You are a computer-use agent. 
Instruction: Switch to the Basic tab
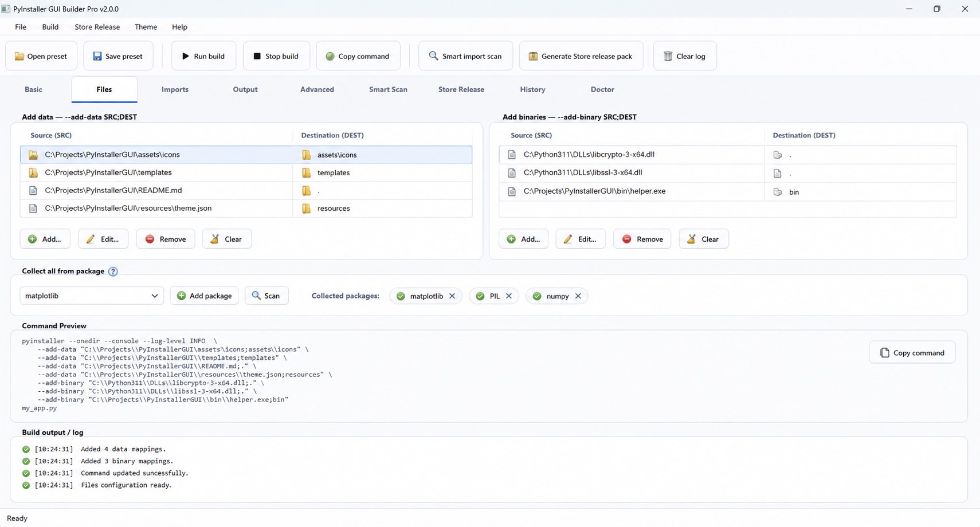pos(33,89)
